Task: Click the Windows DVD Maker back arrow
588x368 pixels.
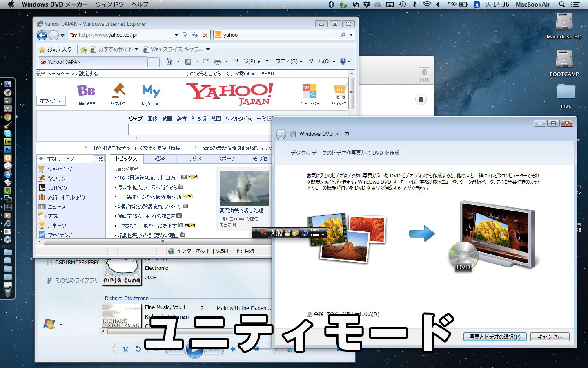Action: pyautogui.click(x=281, y=134)
